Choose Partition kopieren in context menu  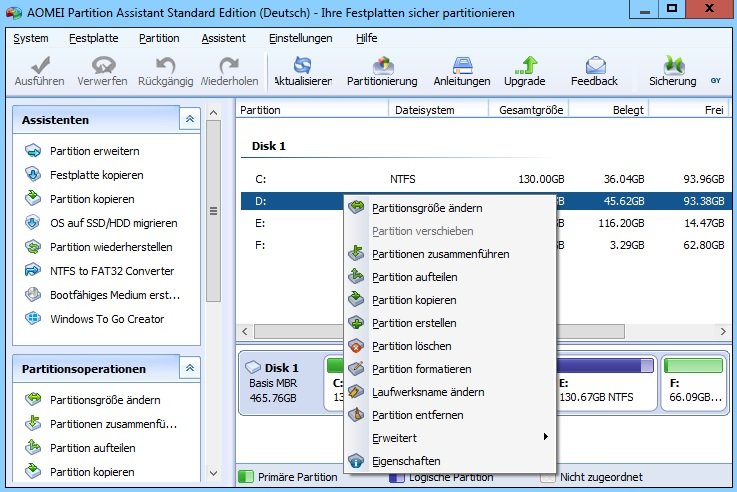[450, 300]
